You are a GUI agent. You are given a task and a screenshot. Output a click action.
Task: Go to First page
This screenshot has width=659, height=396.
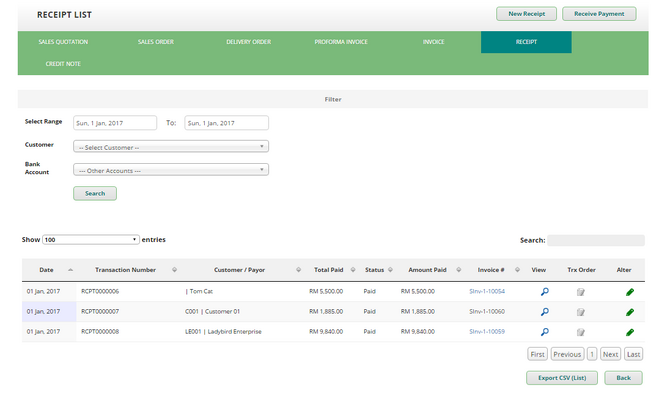(538, 354)
